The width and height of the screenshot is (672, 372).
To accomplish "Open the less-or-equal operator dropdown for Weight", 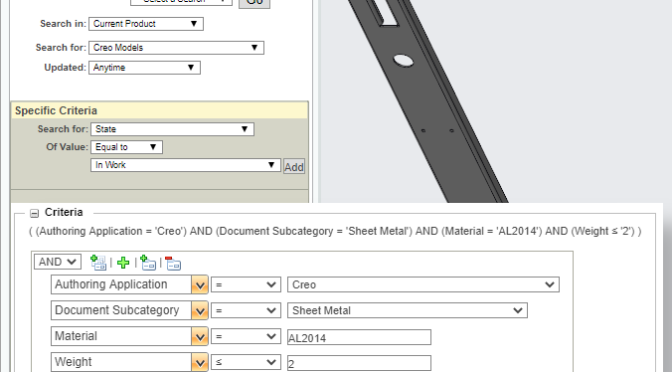I will coord(246,362).
